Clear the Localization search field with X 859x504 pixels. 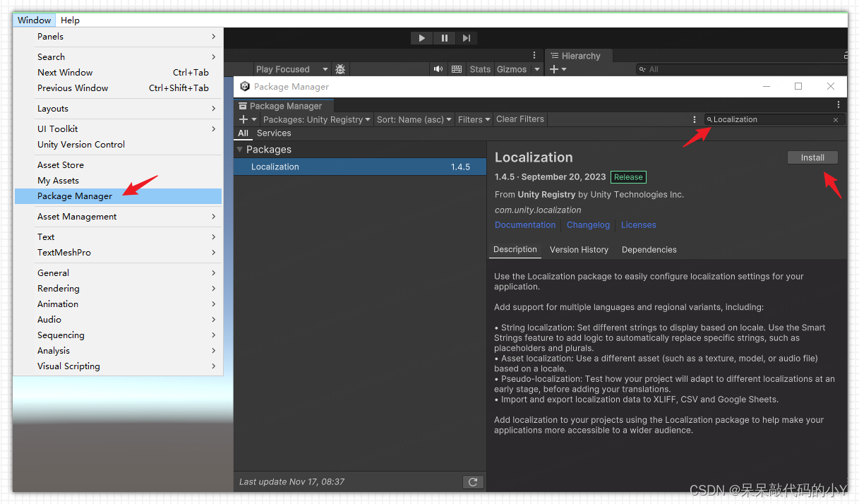[836, 120]
